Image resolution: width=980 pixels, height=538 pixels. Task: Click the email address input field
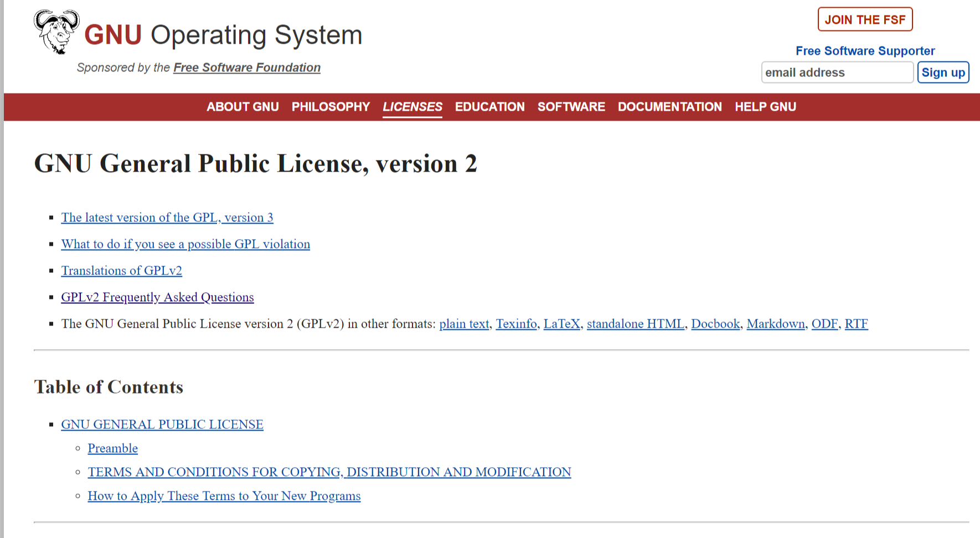pos(837,73)
